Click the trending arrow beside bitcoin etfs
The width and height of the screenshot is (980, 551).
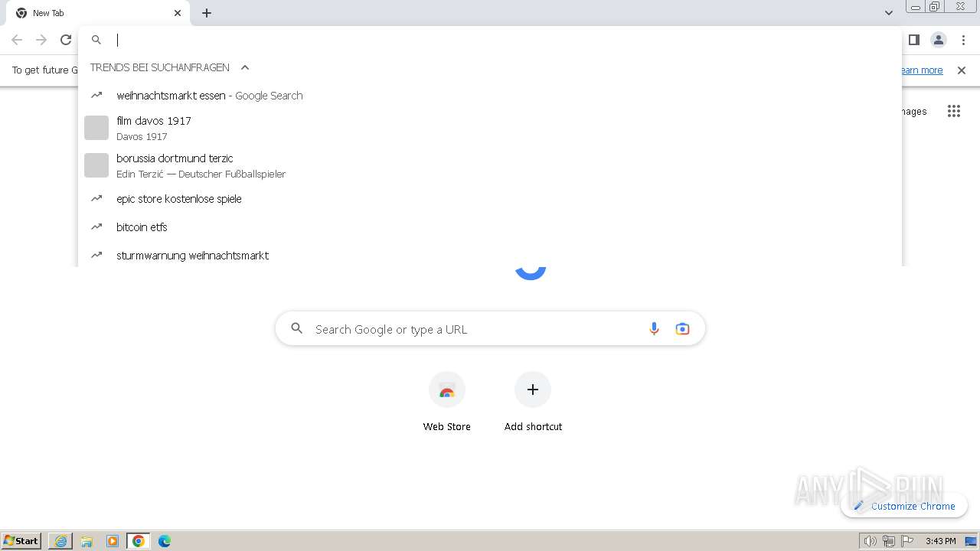click(x=96, y=227)
